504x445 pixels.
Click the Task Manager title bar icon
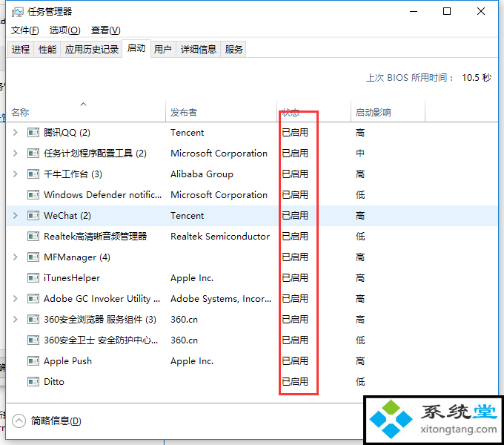17,12
